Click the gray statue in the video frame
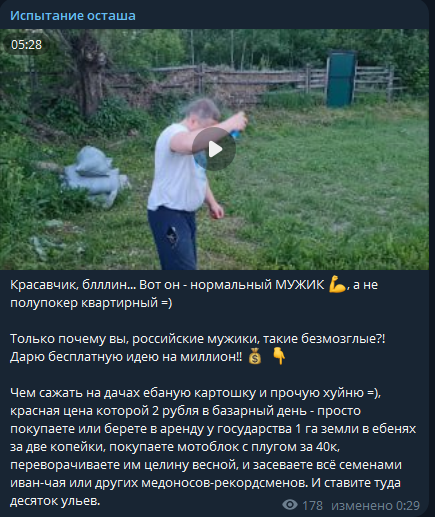 94,176
